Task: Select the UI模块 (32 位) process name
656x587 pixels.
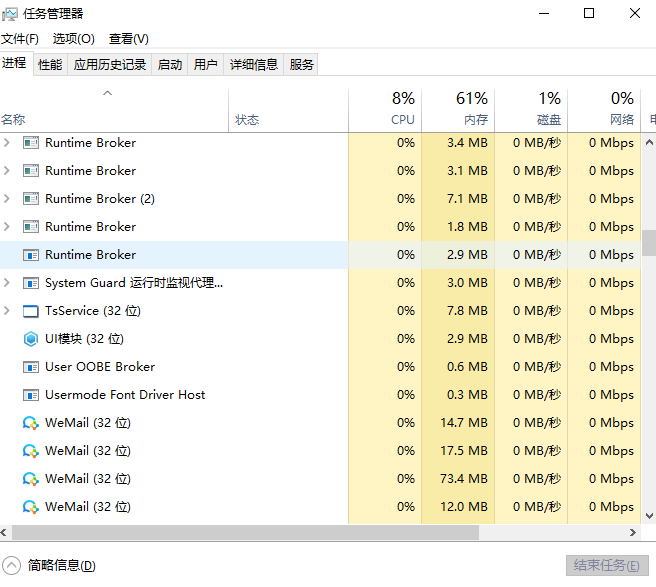Action: (85, 339)
